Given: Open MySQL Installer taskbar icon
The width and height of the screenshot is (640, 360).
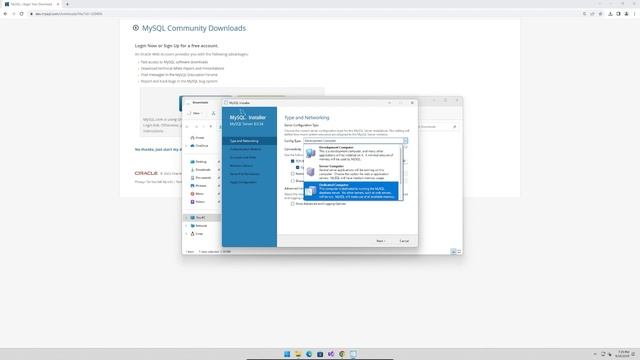Looking at the screenshot, I should pyautogui.click(x=353, y=354).
